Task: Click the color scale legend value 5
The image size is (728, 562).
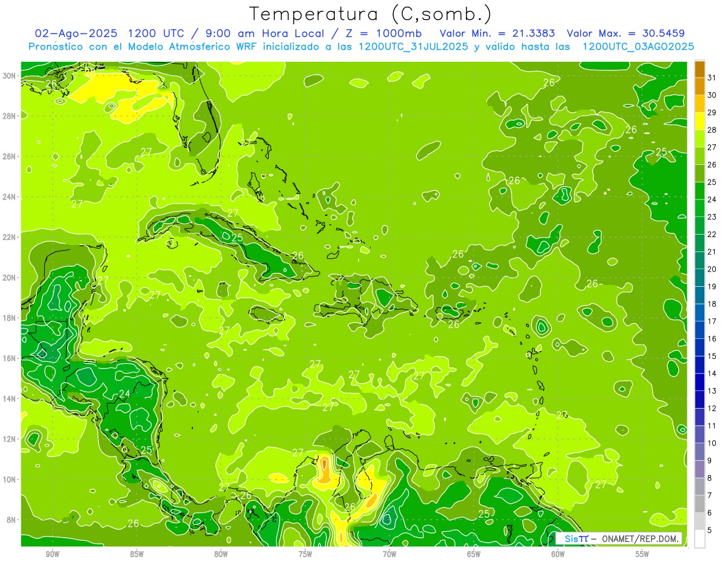Action: (x=710, y=530)
